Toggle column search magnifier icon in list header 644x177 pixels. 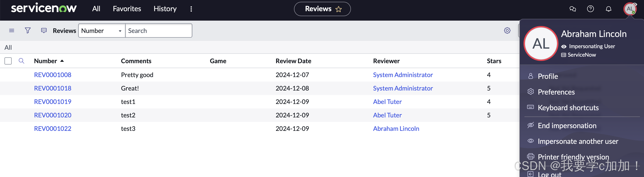tap(21, 61)
